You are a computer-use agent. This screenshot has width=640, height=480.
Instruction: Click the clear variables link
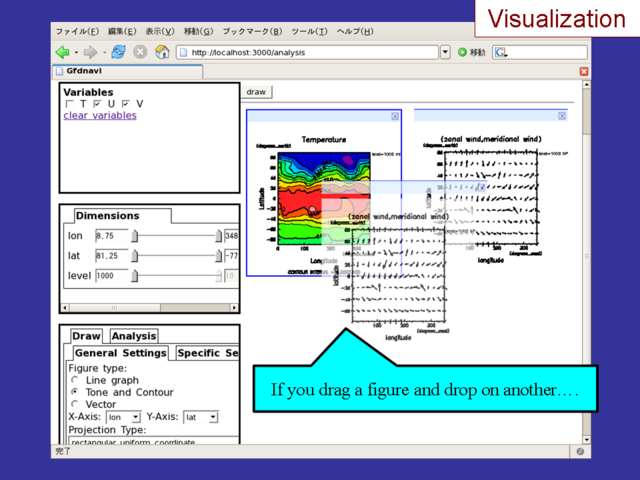(x=100, y=116)
